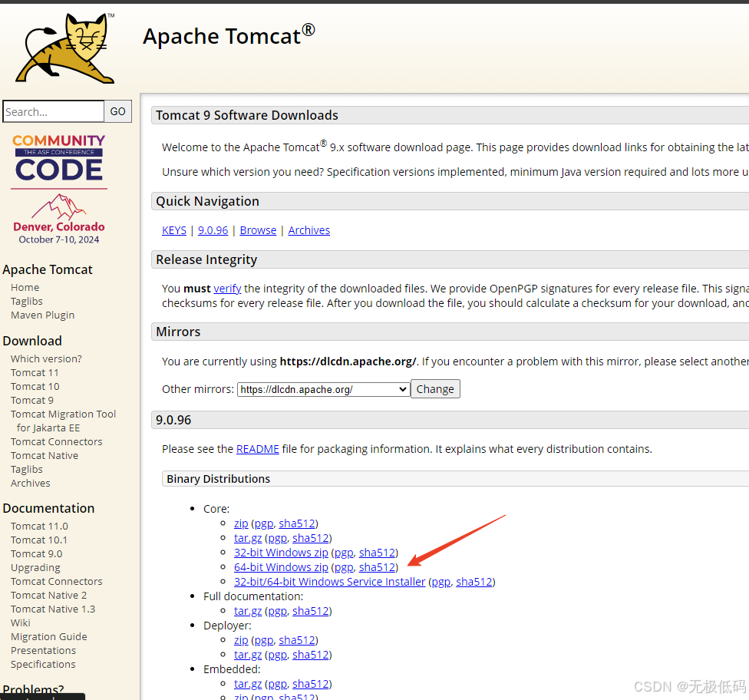Download the Core tar.gz distribution

[248, 539]
